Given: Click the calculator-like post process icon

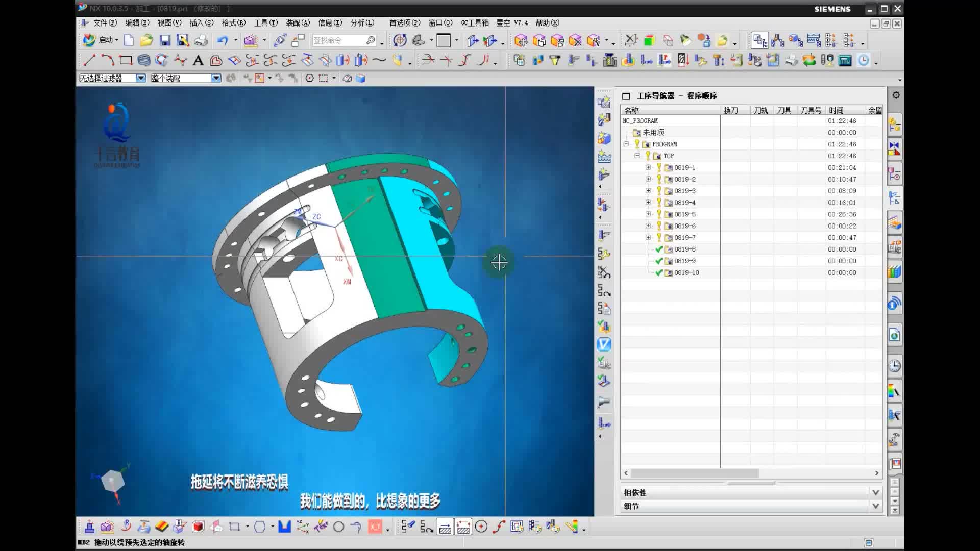Looking at the screenshot, I should (x=845, y=61).
